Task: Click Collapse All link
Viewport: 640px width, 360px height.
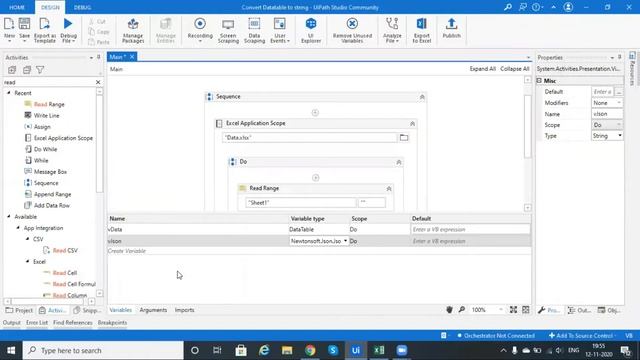Action: click(514, 69)
